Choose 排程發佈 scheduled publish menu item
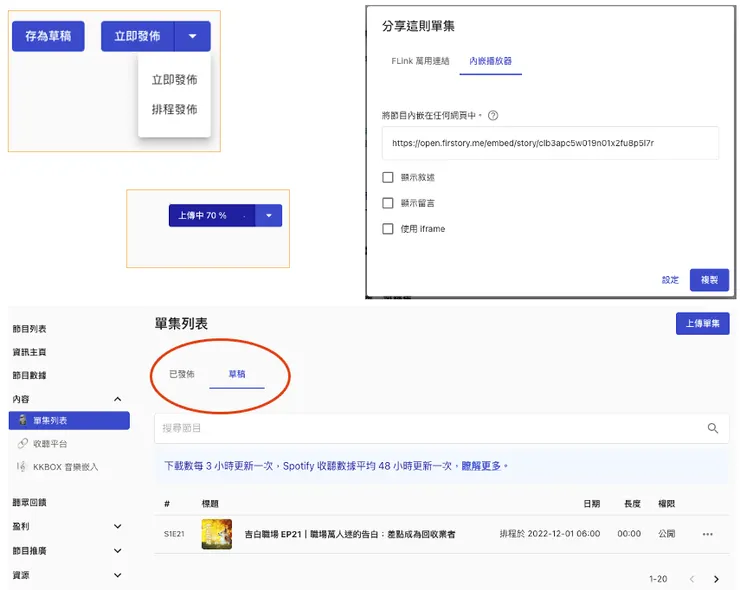 click(x=174, y=110)
